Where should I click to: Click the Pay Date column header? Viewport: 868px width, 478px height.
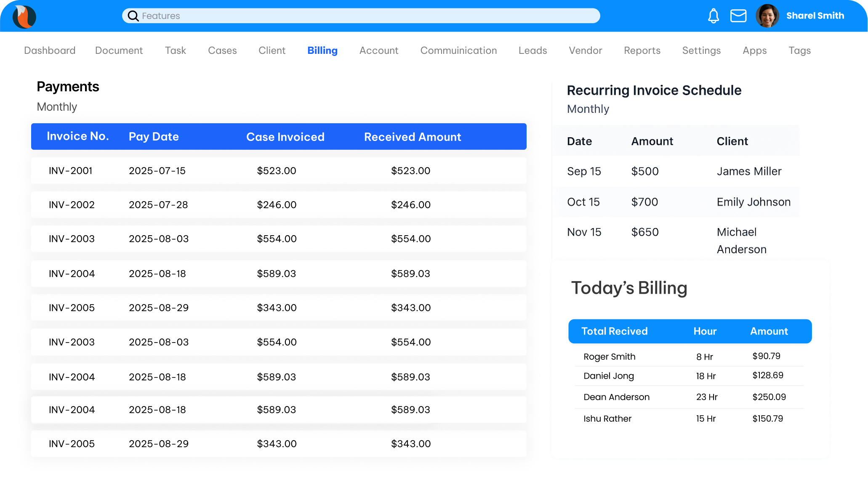click(154, 137)
